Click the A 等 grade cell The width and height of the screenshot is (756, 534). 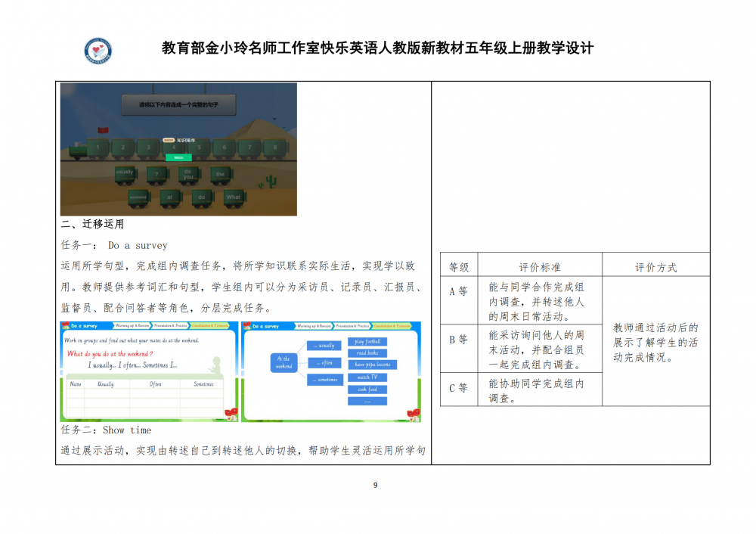459,300
